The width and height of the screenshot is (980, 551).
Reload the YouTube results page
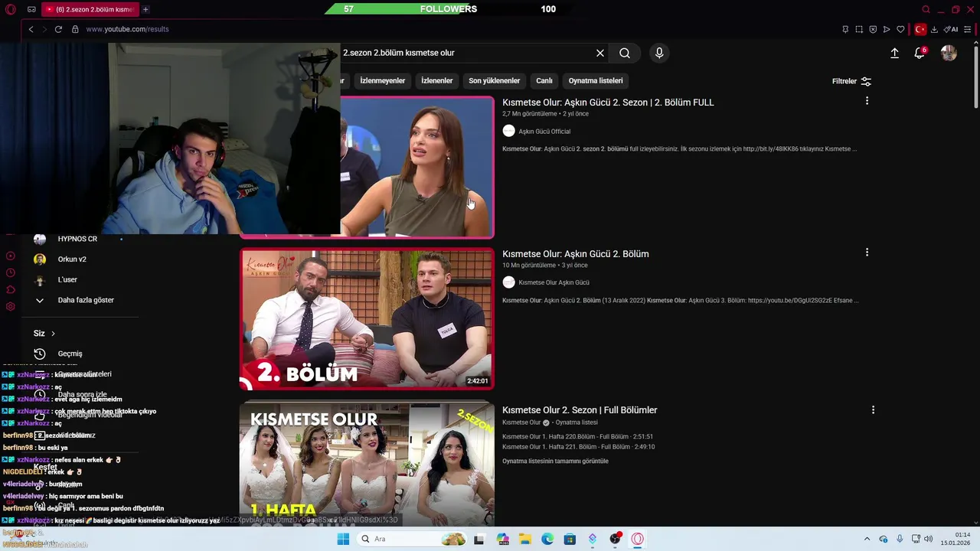tap(58, 29)
